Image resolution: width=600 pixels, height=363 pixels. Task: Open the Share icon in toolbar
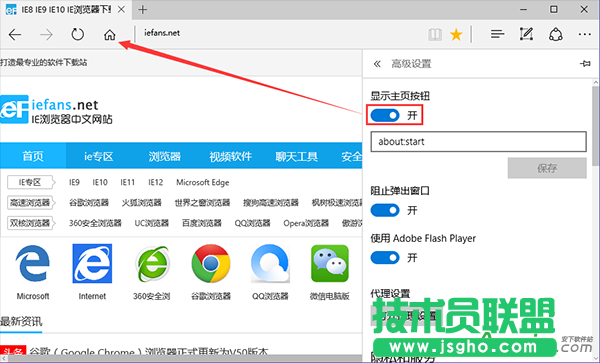point(556,34)
